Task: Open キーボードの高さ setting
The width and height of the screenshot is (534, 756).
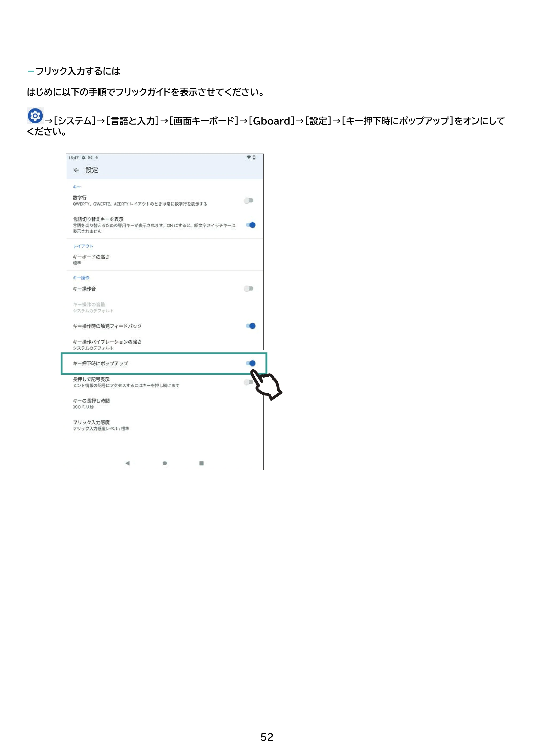Action: 164,260
